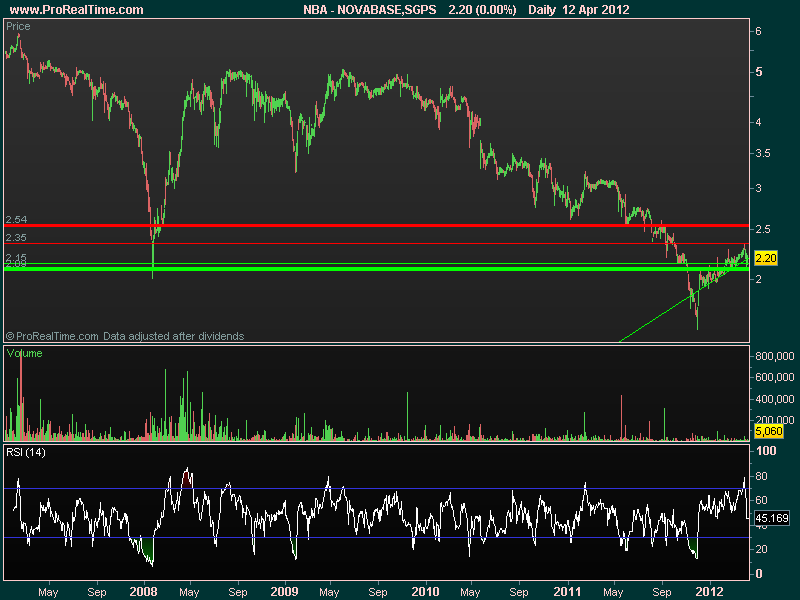
Task: Select the Volume panel label
Action: [24, 353]
